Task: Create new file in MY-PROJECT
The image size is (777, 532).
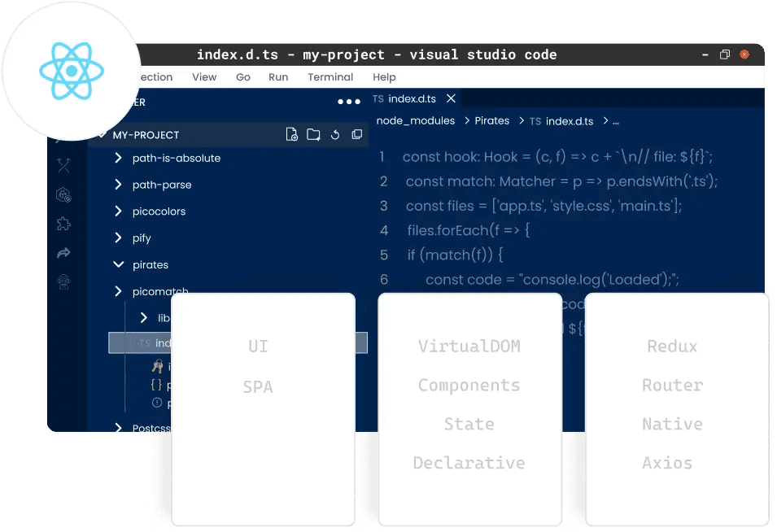Action: click(292, 134)
